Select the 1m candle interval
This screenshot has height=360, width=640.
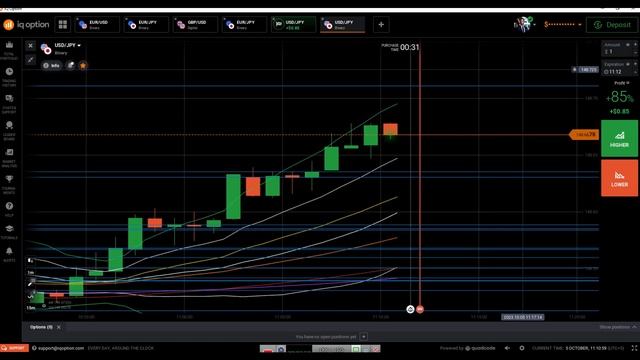(x=31, y=272)
